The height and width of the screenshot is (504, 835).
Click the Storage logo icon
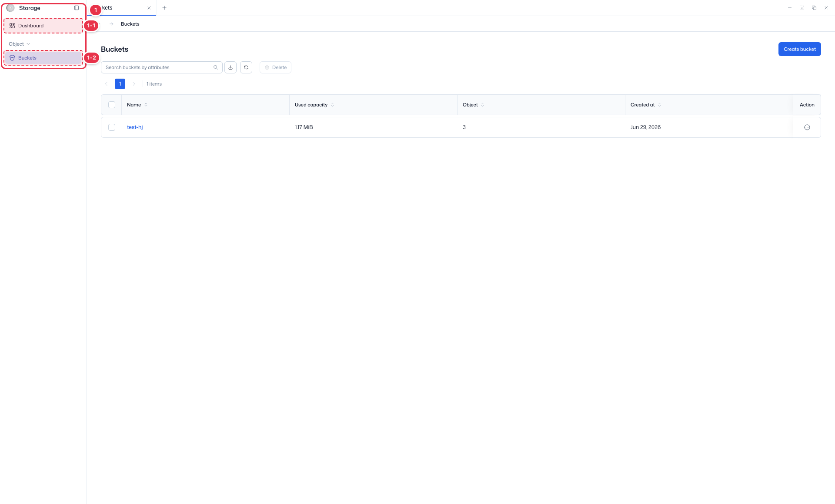(10, 8)
